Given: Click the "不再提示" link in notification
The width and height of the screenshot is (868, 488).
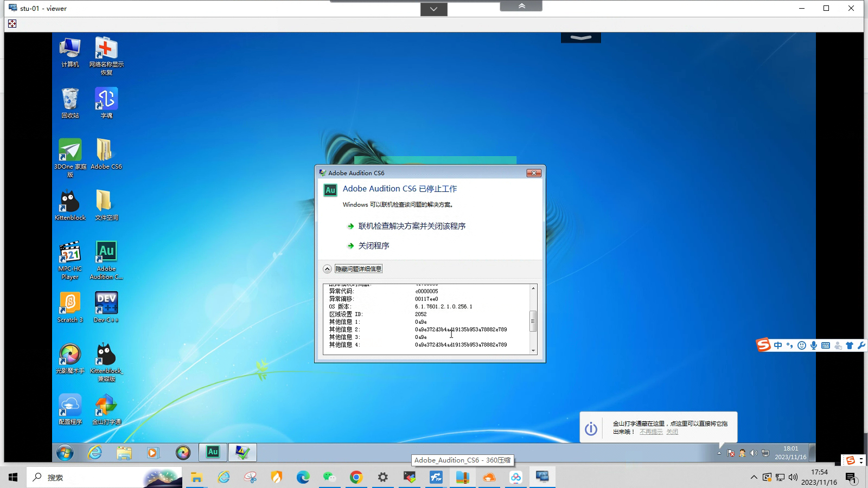Looking at the screenshot, I should [650, 432].
